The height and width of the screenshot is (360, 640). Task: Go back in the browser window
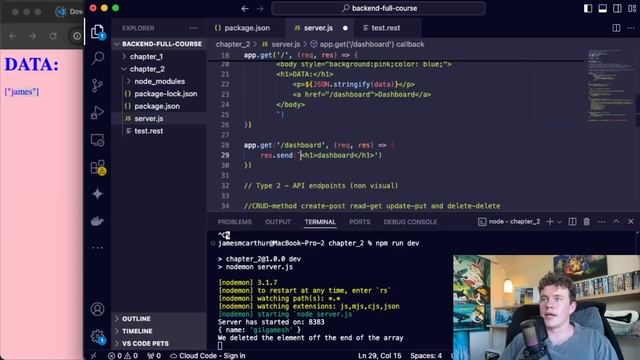(x=13, y=36)
